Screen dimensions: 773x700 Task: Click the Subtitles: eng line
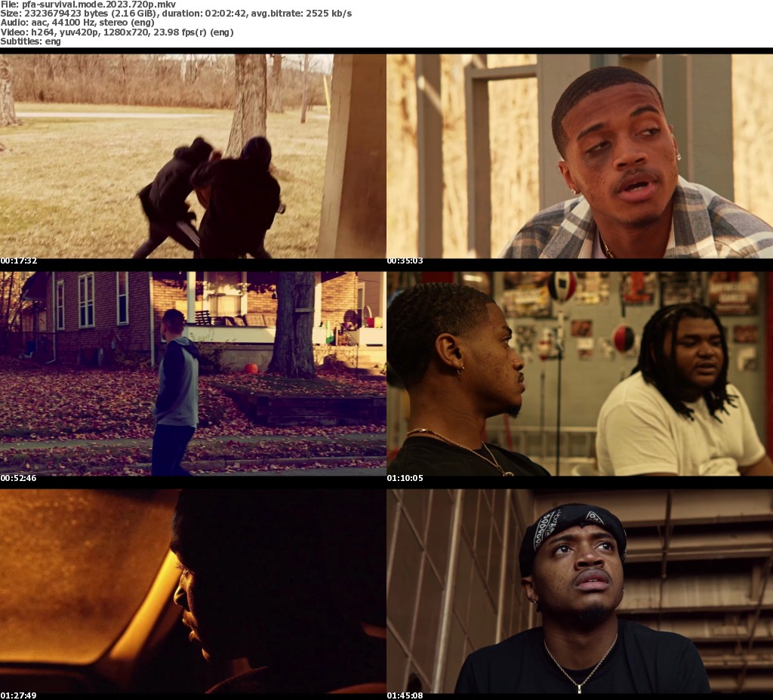point(30,42)
